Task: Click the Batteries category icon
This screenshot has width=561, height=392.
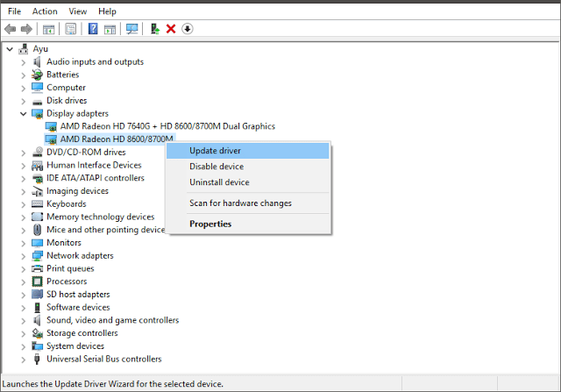Action: pyautogui.click(x=37, y=75)
